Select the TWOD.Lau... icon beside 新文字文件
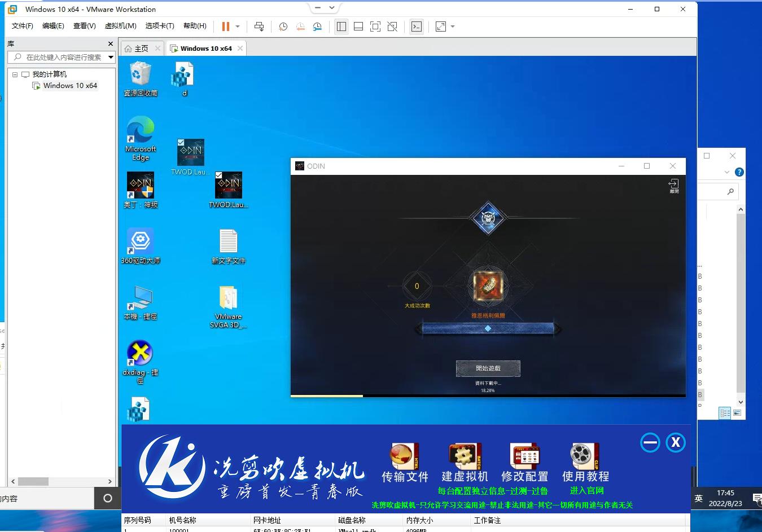Screen dimensions: 762x532 tap(229, 190)
